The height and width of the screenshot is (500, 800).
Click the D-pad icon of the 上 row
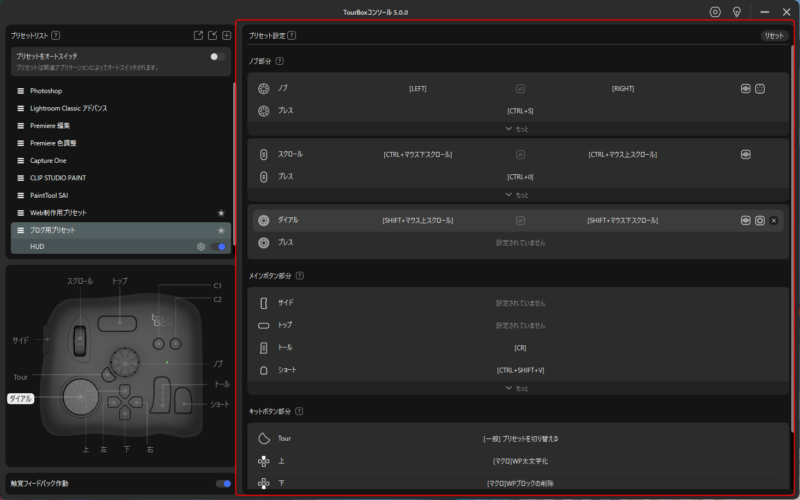(263, 461)
